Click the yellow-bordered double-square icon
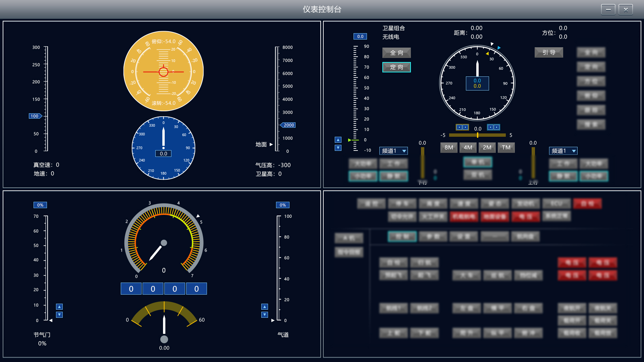Screen dimensions: 644x362 (x=462, y=127)
